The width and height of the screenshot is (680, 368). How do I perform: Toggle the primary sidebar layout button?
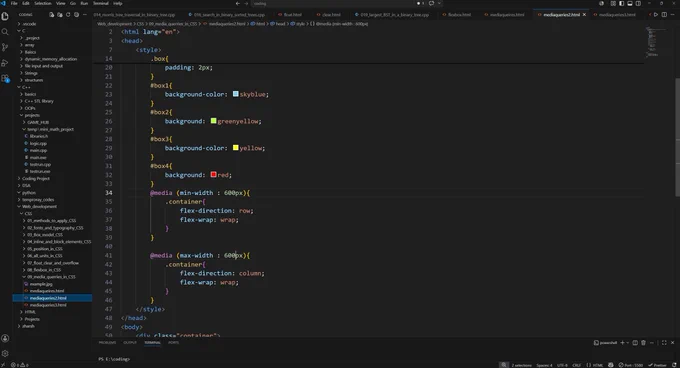coord(621,3)
